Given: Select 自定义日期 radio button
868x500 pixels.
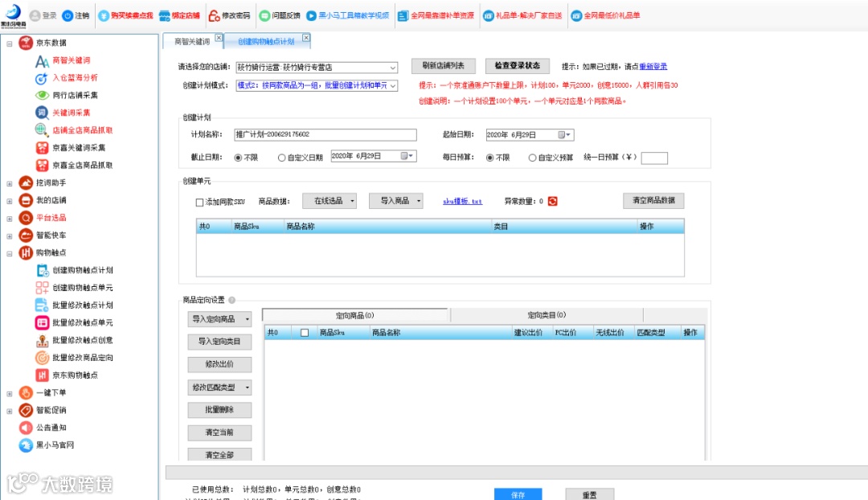Looking at the screenshot, I should point(282,158).
